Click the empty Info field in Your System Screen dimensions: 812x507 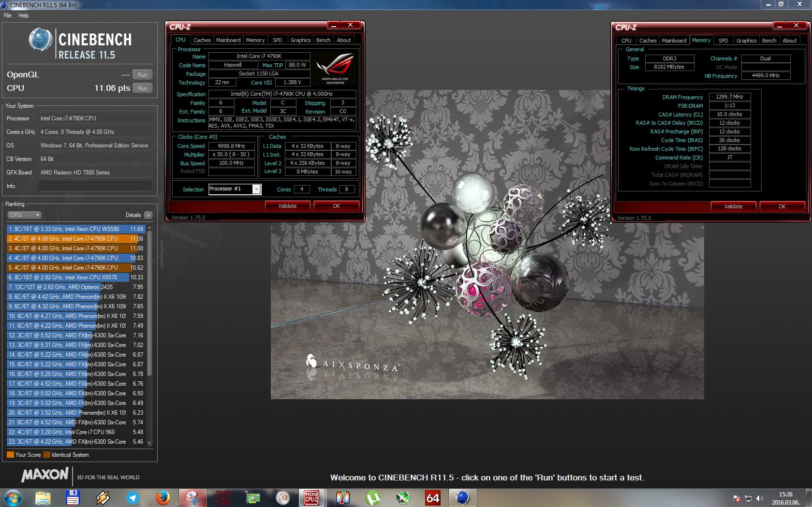point(95,186)
